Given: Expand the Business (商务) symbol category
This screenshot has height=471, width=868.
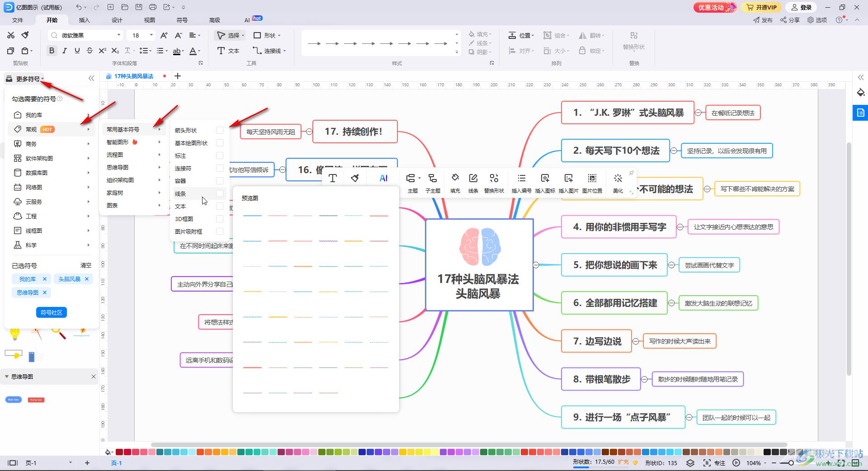Looking at the screenshot, I should point(52,144).
